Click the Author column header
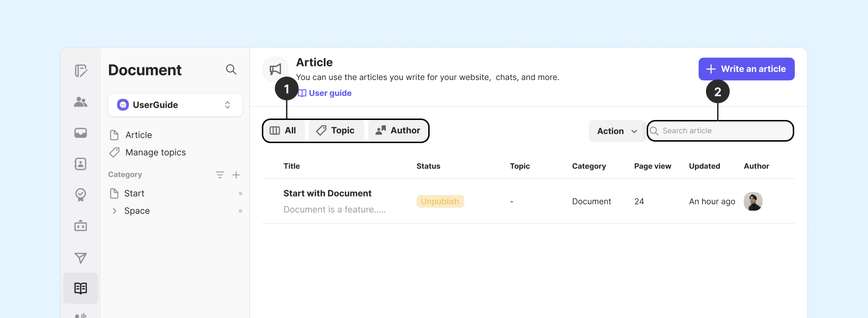The image size is (868, 318). point(756,166)
